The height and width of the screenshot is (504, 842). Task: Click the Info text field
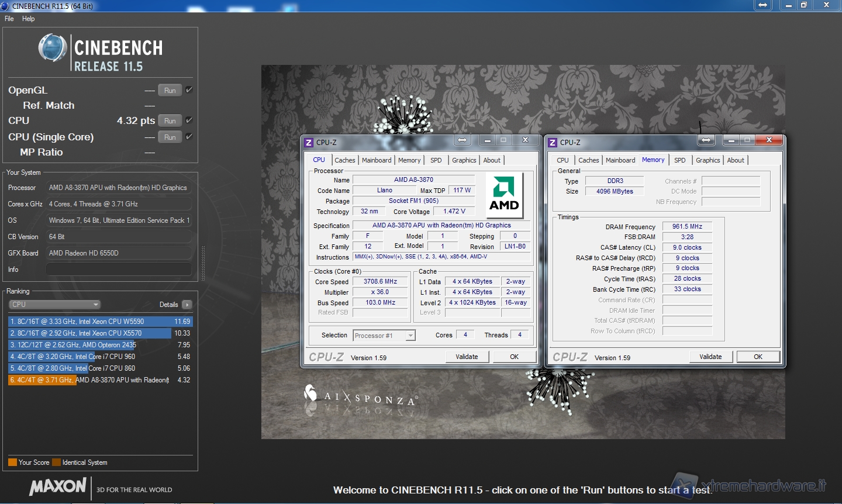(x=119, y=270)
